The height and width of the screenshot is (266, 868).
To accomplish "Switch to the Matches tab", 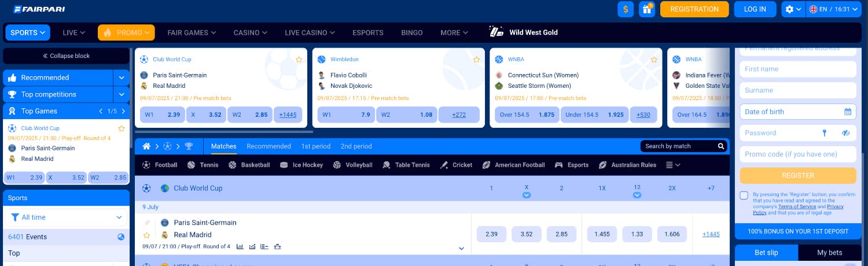I will (x=223, y=146).
